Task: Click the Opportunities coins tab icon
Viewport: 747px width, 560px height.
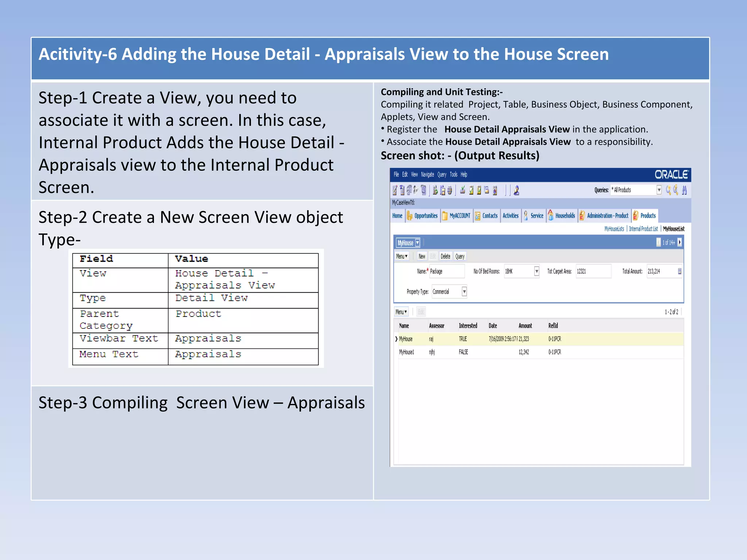Action: 410,216
